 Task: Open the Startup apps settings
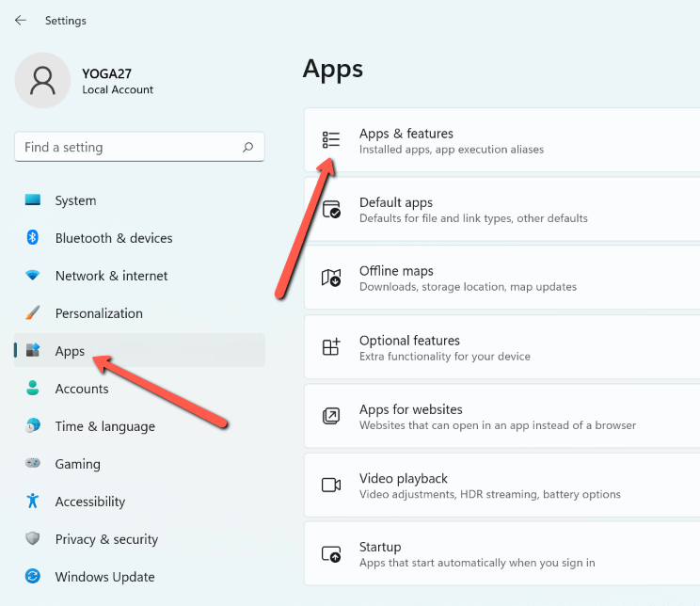pyautogui.click(x=502, y=553)
